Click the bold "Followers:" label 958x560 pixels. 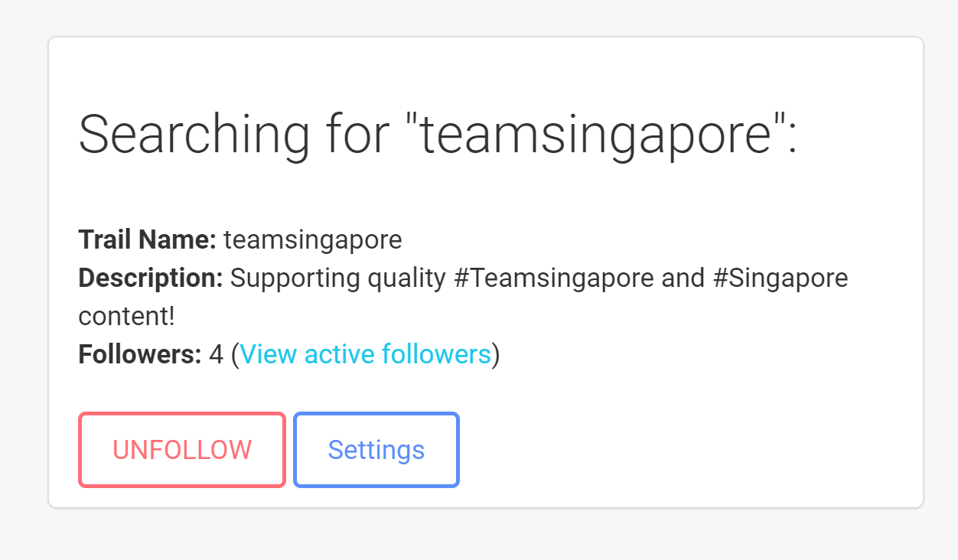(140, 355)
